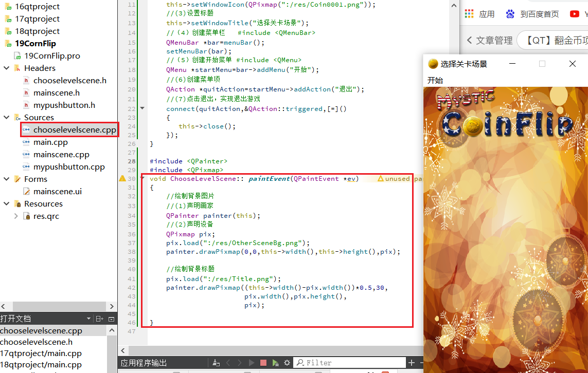Click the Headers folder icon
The width and height of the screenshot is (588, 373).
17,68
